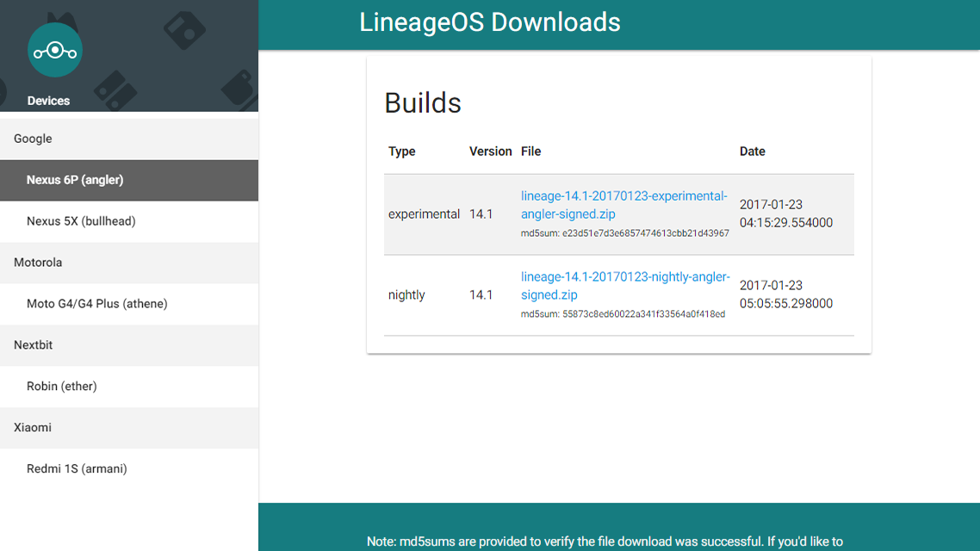Screen dimensions: 980x551
Task: Click the Devices sidebar heading
Action: pyautogui.click(x=48, y=101)
